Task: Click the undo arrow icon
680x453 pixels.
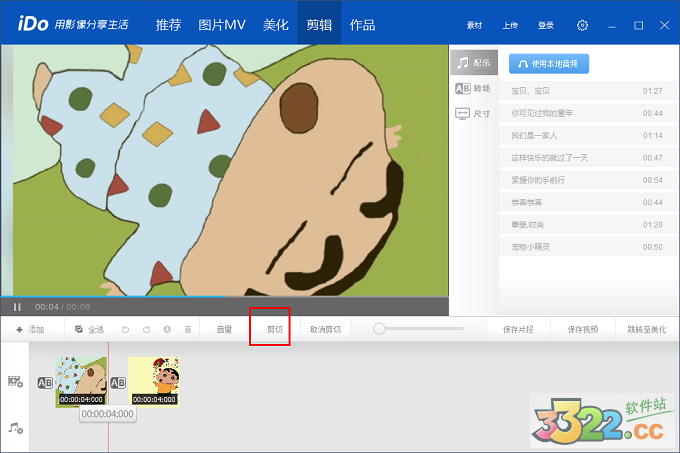Action: 126,329
